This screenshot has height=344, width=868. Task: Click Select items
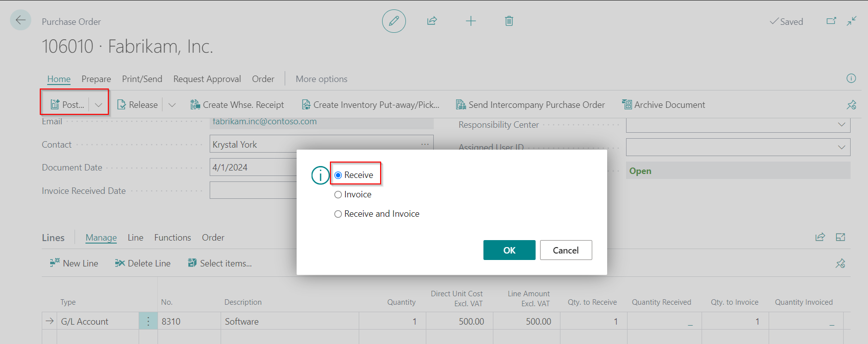[x=220, y=263]
